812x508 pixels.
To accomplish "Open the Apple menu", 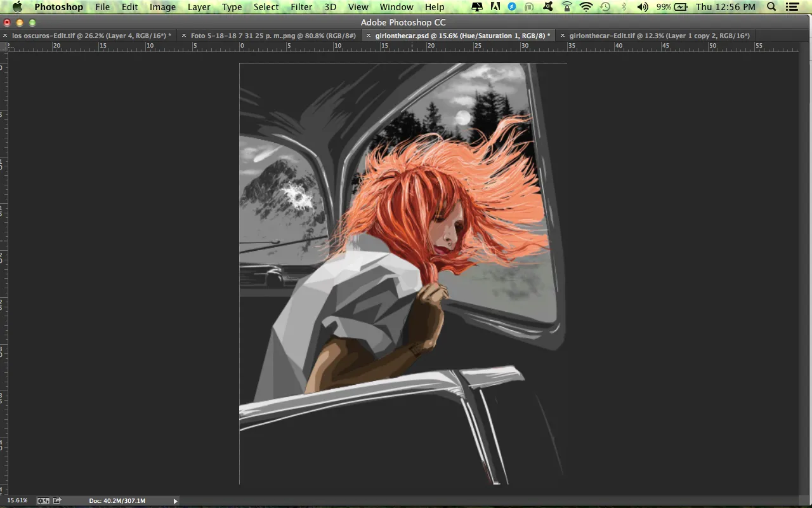I will (17, 7).
